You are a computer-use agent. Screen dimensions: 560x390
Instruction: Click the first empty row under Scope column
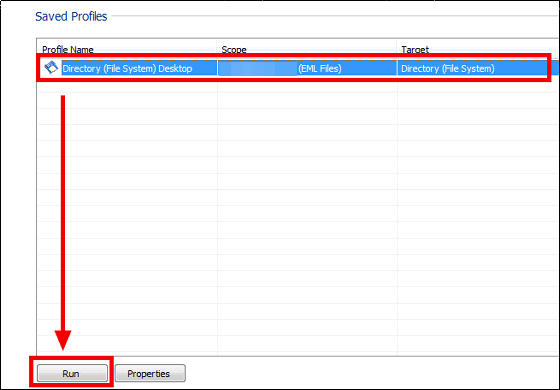click(x=307, y=85)
